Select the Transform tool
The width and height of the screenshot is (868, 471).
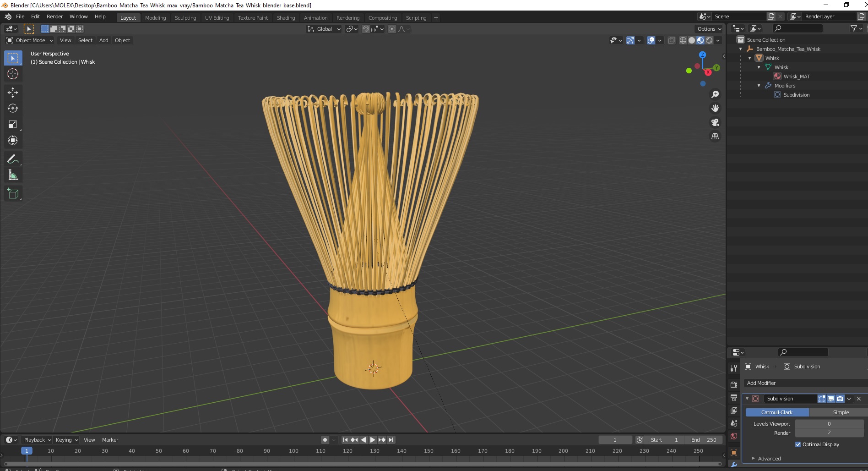coord(13,141)
